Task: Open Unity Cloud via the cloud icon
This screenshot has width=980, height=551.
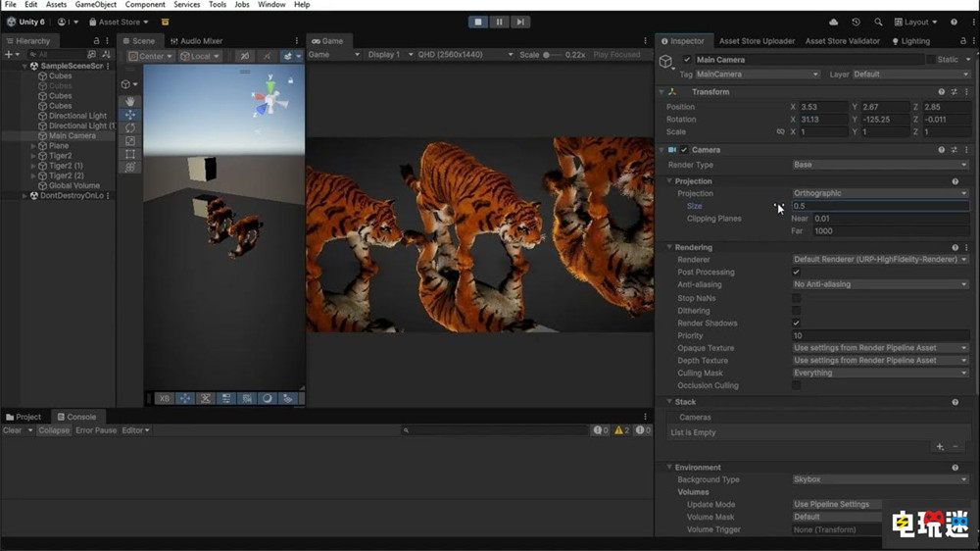Action: click(x=834, y=22)
